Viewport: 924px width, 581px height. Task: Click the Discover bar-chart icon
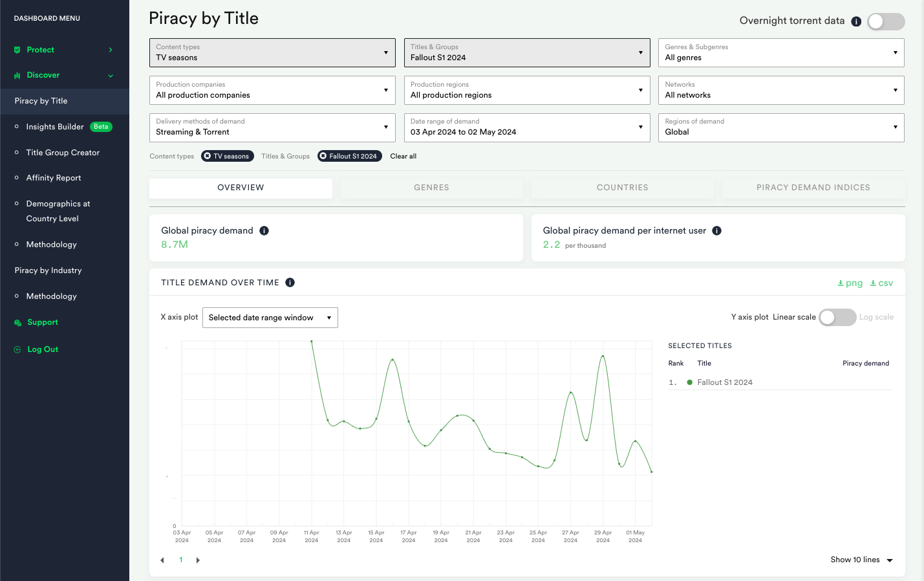tap(17, 76)
